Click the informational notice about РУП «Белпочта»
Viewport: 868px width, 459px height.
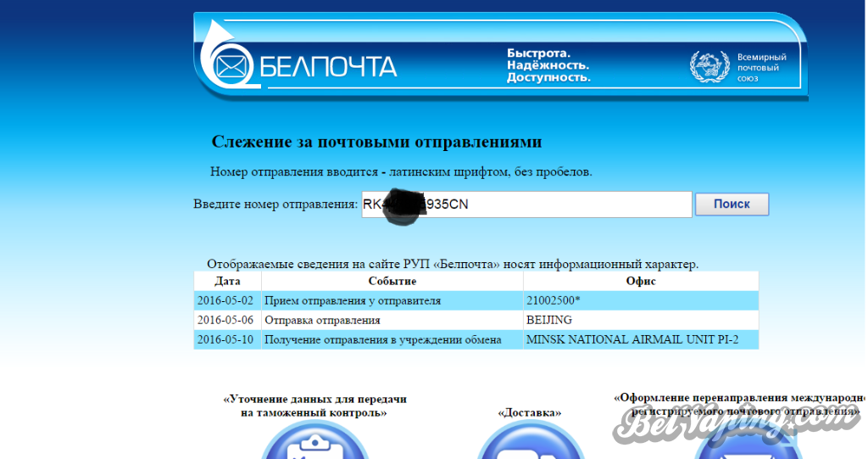pos(453,264)
